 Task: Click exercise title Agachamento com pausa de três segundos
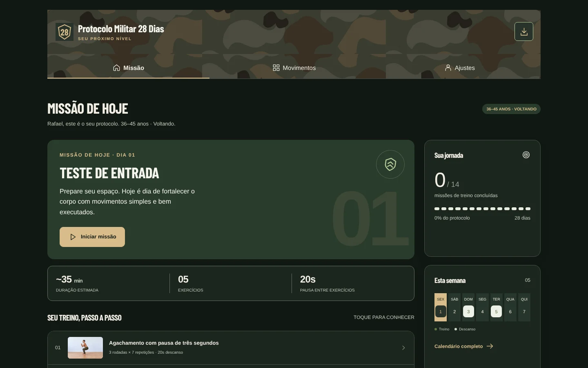point(164,343)
